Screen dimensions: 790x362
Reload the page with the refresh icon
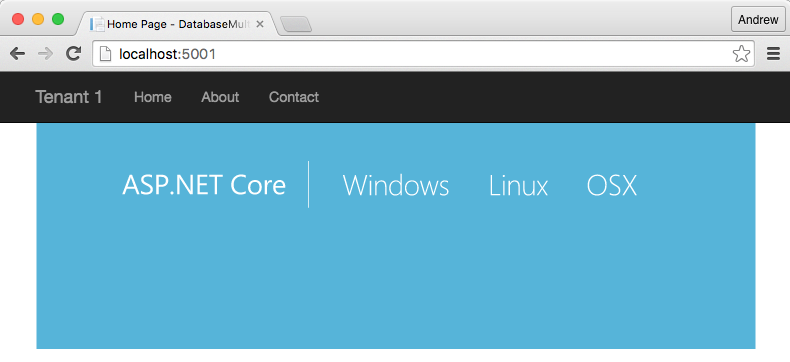point(74,53)
